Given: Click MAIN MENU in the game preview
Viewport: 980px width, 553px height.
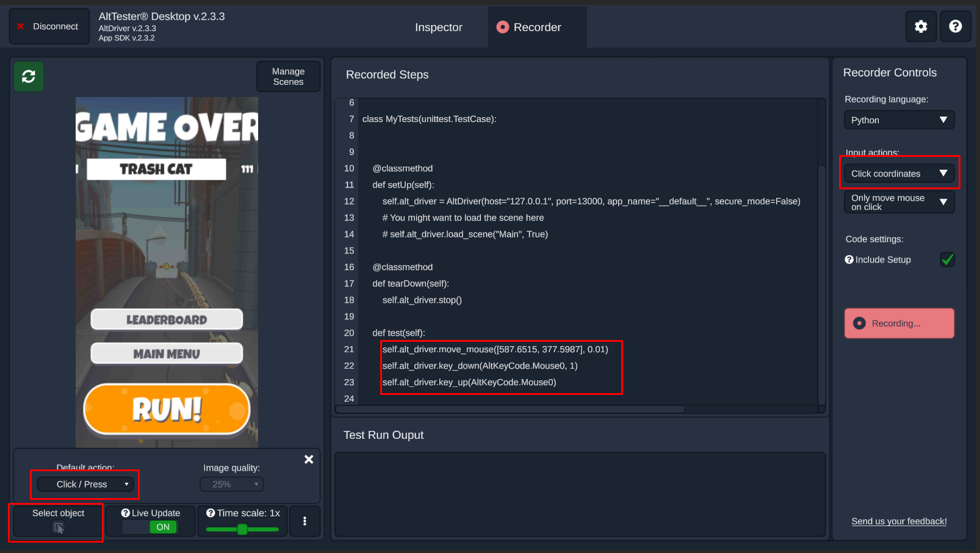Looking at the screenshot, I should (x=167, y=353).
